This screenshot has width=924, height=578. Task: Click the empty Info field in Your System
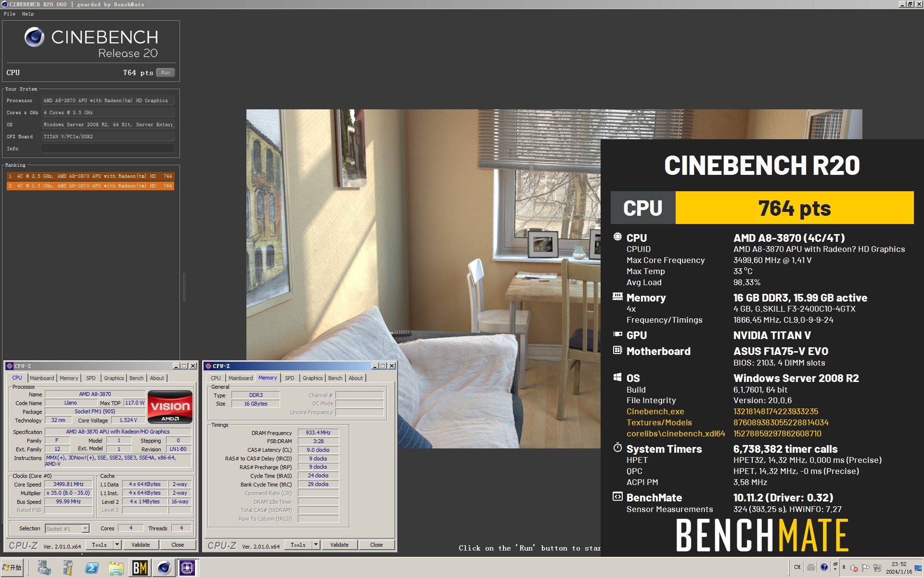pos(108,148)
